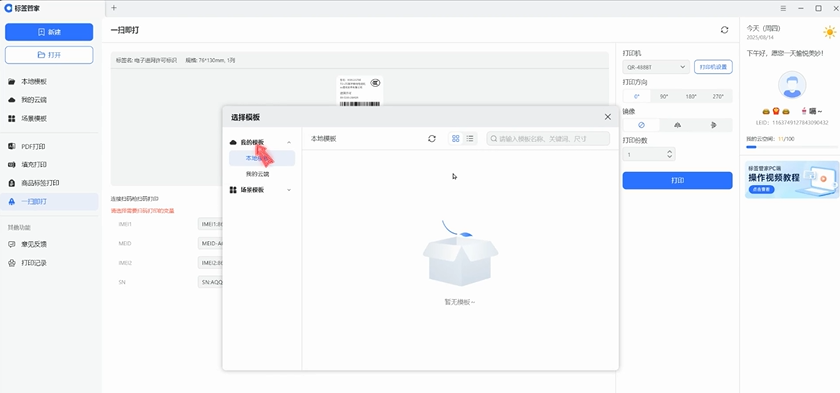Select 180° print direction
This screenshot has width=840, height=393.
(691, 96)
